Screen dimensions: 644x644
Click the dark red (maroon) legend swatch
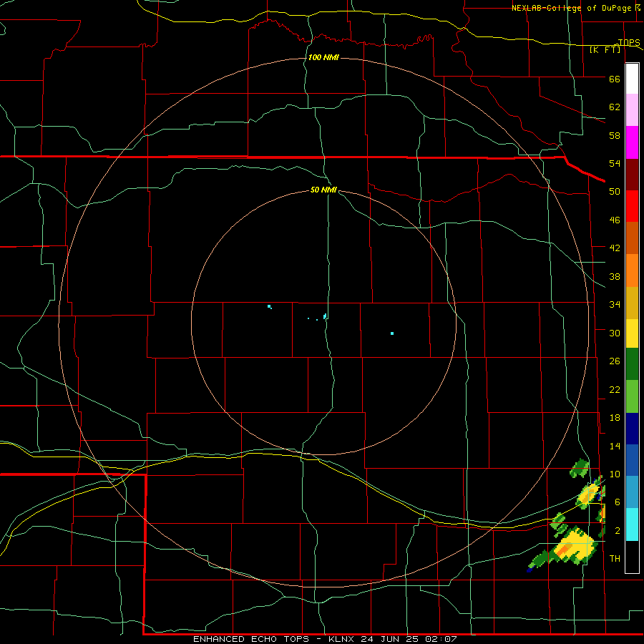(x=632, y=175)
